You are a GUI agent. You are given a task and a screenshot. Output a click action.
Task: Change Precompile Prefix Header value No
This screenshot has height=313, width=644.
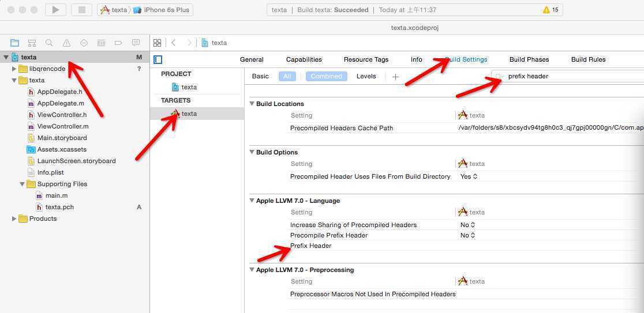coord(468,235)
